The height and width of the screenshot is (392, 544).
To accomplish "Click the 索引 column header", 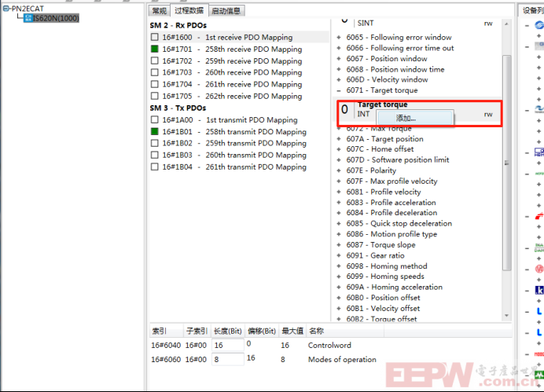I will (166, 331).
